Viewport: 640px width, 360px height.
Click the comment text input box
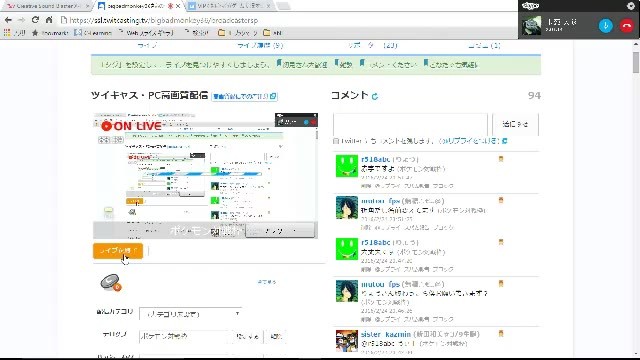(410, 124)
